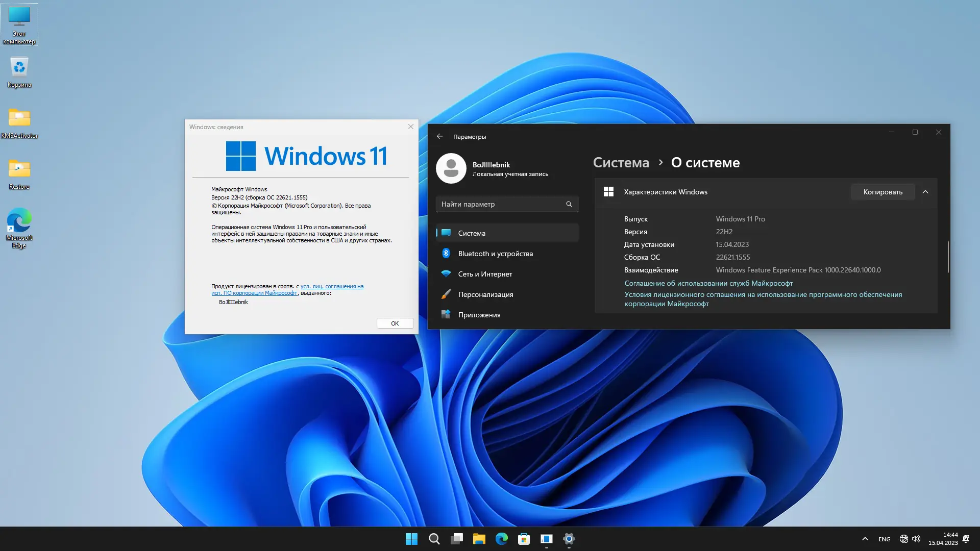Image resolution: width=980 pixels, height=551 pixels.
Task: Collapse the Windows specifications section
Action: click(x=925, y=192)
